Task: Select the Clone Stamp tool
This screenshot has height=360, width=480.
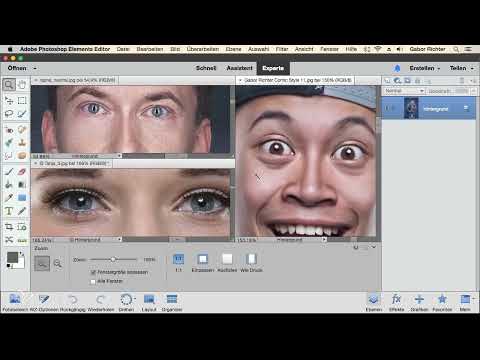Action: pos(22,143)
